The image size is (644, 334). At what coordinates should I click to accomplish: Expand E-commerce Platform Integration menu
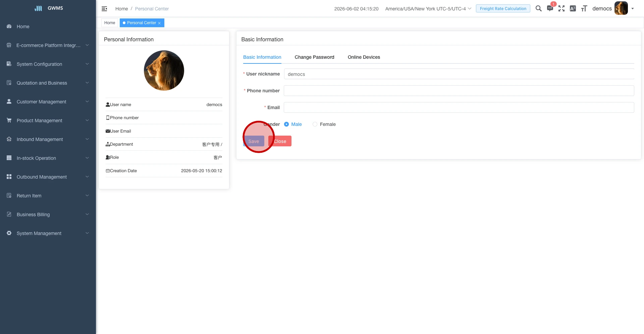point(87,45)
